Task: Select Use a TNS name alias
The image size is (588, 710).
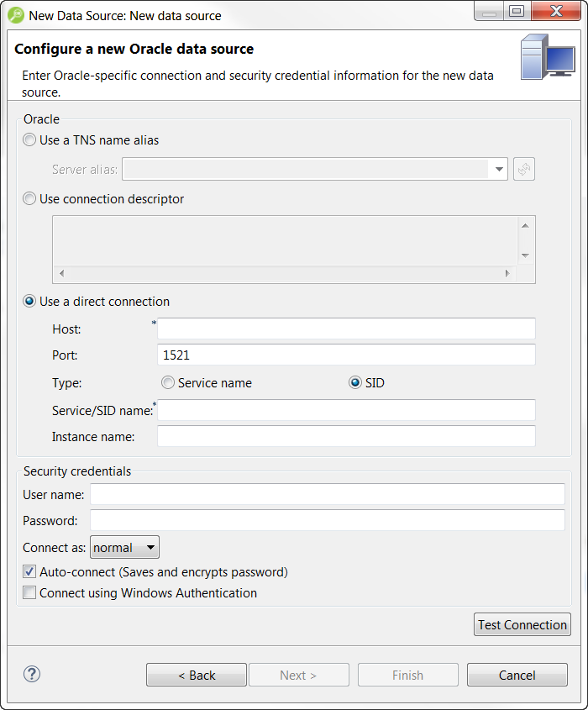Action: 30,140
